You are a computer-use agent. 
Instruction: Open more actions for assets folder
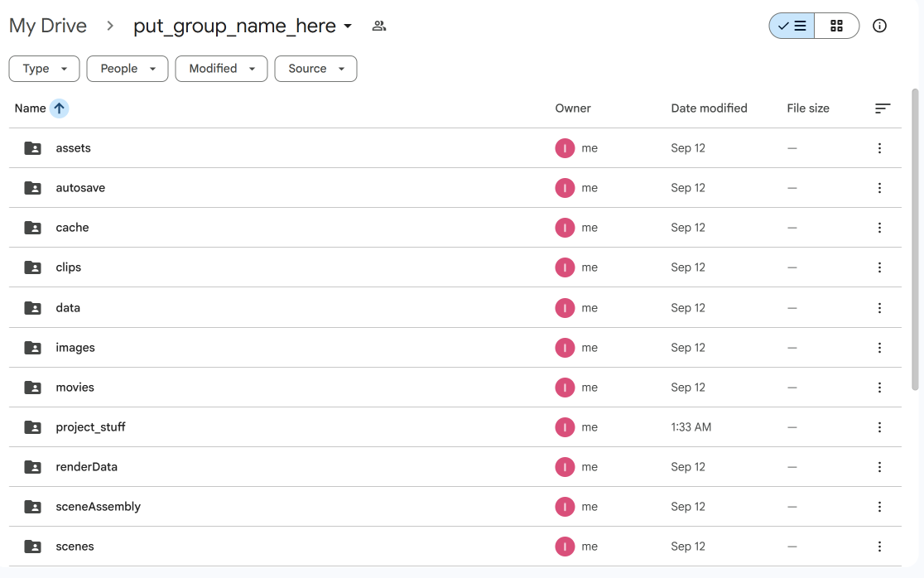click(879, 148)
